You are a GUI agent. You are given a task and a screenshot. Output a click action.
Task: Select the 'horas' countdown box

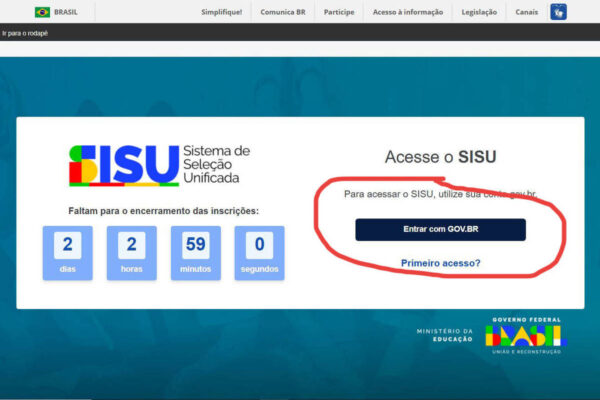coord(131,252)
